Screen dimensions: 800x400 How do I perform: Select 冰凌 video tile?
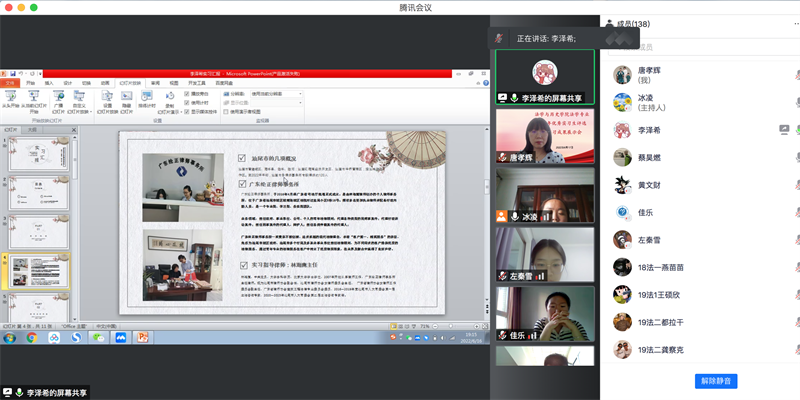545,195
